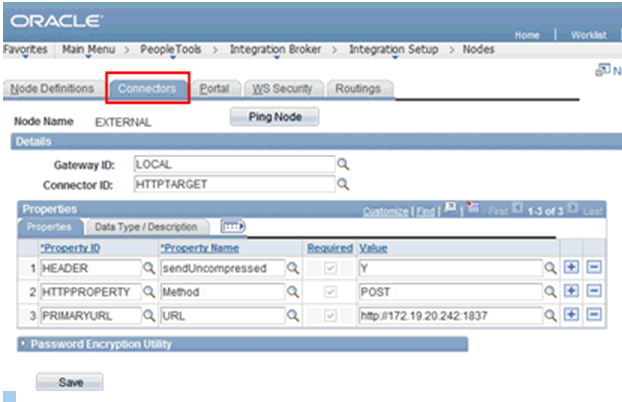Switch to the Portal tab
Viewport: 622px width, 402px height.
coord(214,88)
